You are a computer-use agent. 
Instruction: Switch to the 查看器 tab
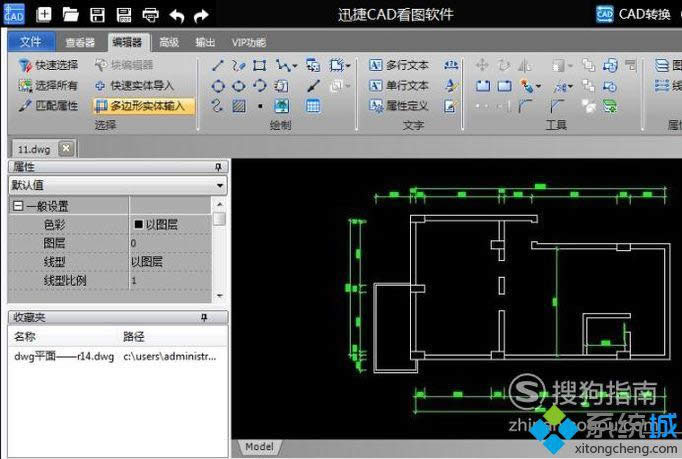tap(80, 42)
